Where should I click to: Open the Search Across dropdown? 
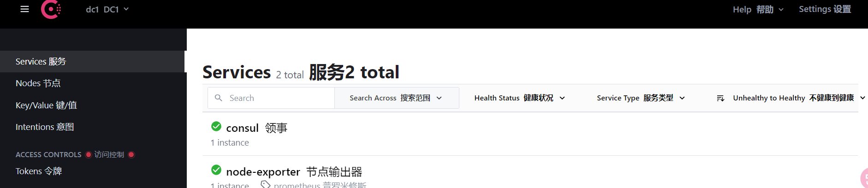click(x=396, y=98)
